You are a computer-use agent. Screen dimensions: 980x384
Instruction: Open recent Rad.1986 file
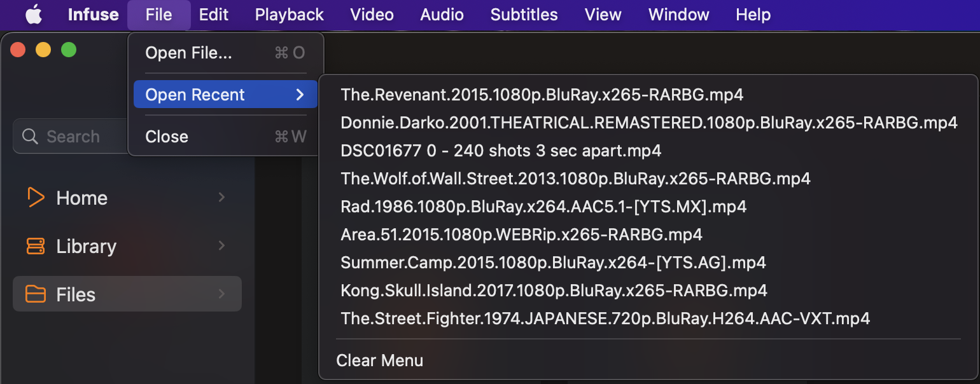pos(648,207)
